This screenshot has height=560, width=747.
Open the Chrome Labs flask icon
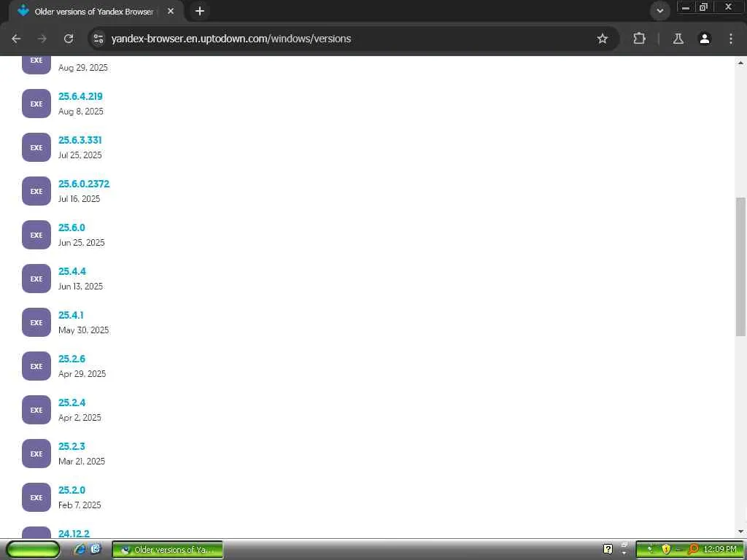pyautogui.click(x=678, y=39)
